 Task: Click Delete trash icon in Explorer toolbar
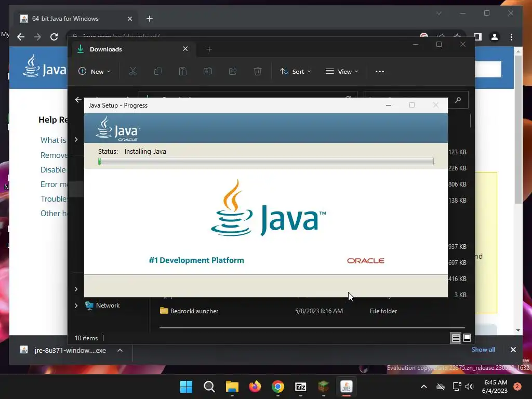point(258,71)
